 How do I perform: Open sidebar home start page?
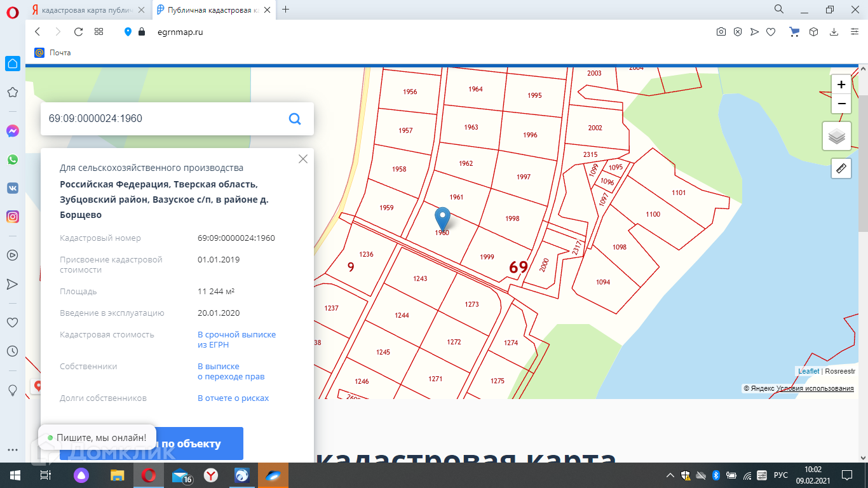(13, 64)
